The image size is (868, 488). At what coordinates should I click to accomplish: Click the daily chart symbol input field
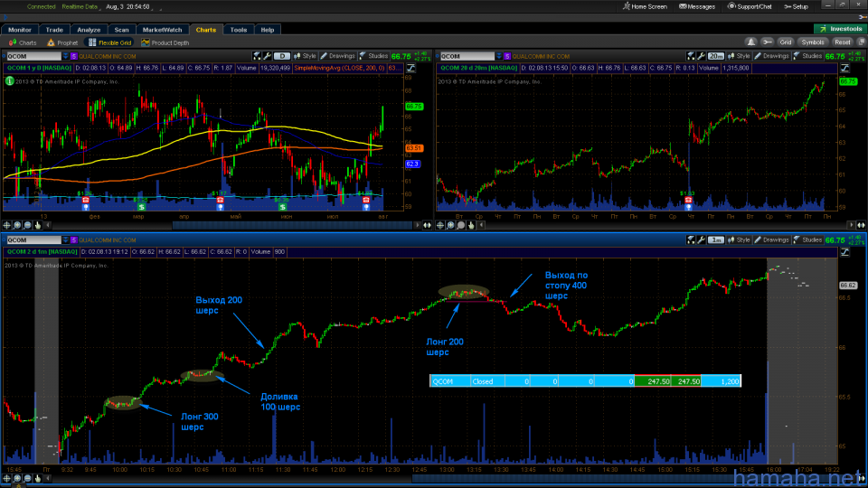click(33, 56)
